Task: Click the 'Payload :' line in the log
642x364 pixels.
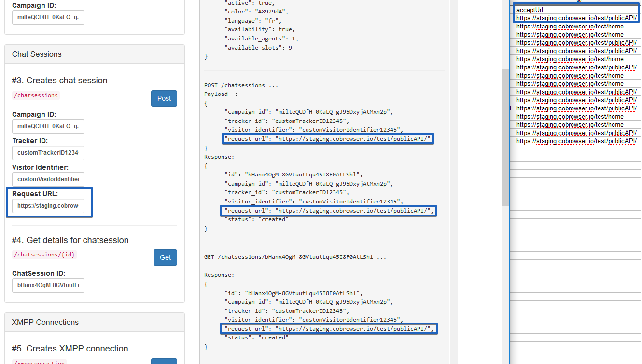Action: click(x=221, y=94)
